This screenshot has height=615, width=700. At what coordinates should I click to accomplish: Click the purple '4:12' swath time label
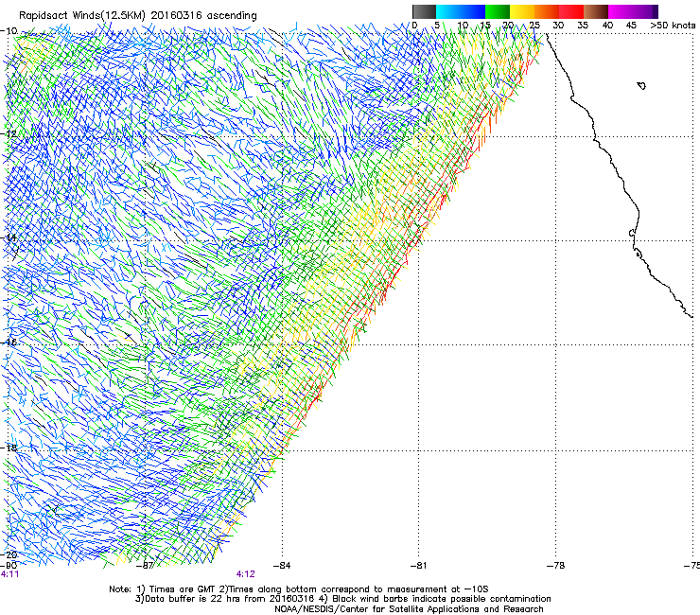click(246, 574)
